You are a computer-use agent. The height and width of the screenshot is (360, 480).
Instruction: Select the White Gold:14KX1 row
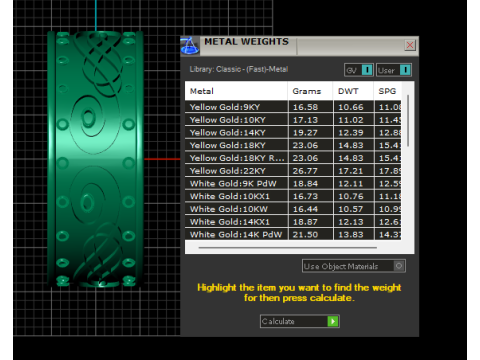(293, 222)
